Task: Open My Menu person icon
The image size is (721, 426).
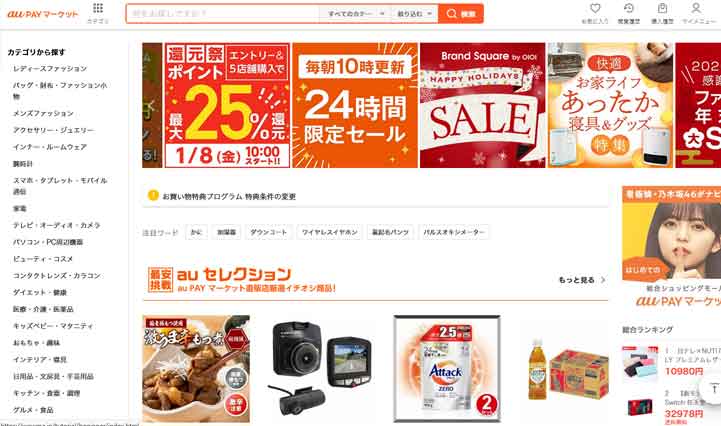Action: pos(696,8)
